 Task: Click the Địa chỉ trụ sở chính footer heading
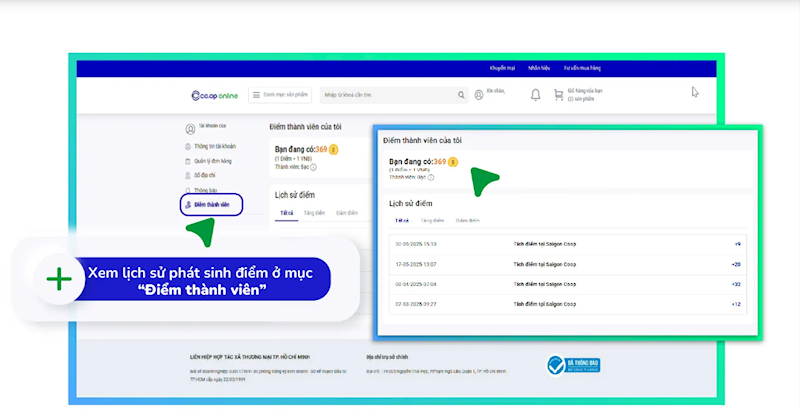(x=387, y=357)
